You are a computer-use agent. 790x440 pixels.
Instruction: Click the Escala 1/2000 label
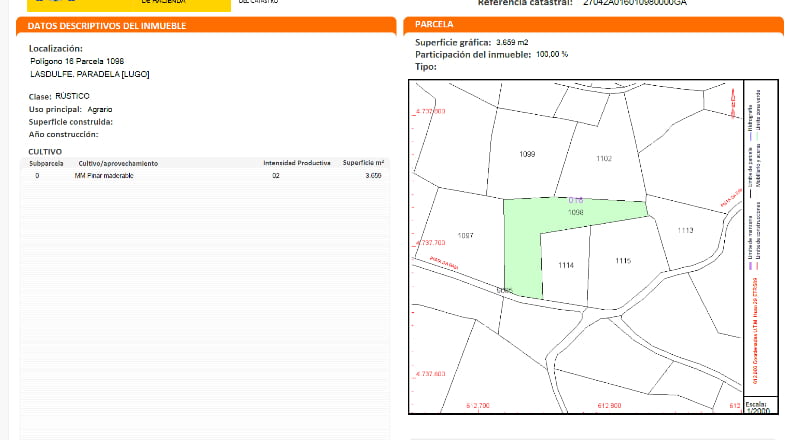pyautogui.click(x=757, y=407)
